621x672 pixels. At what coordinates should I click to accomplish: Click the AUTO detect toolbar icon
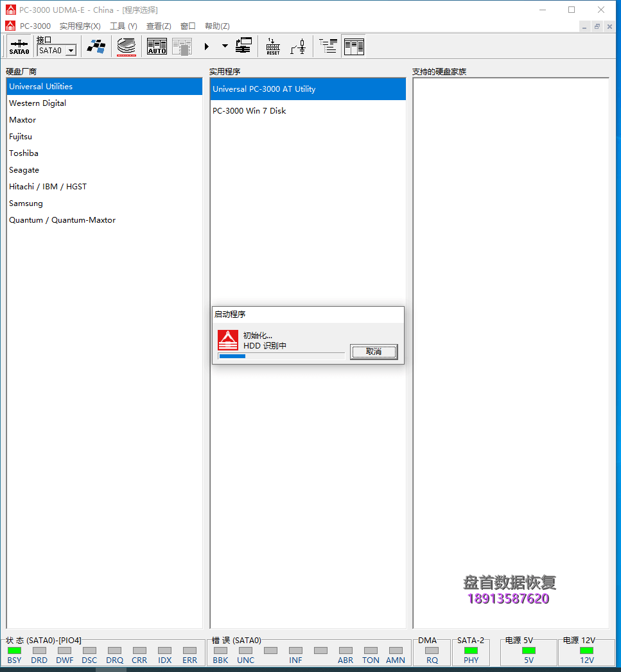[157, 46]
